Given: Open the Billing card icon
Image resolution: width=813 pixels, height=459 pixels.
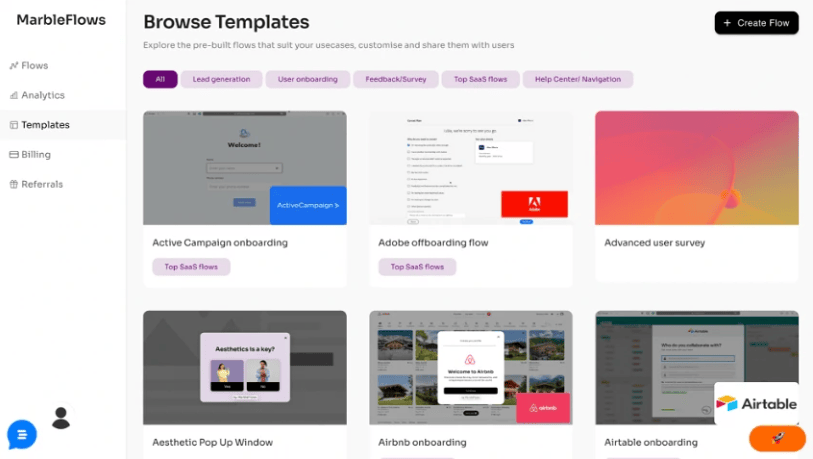Looking at the screenshot, I should [14, 155].
